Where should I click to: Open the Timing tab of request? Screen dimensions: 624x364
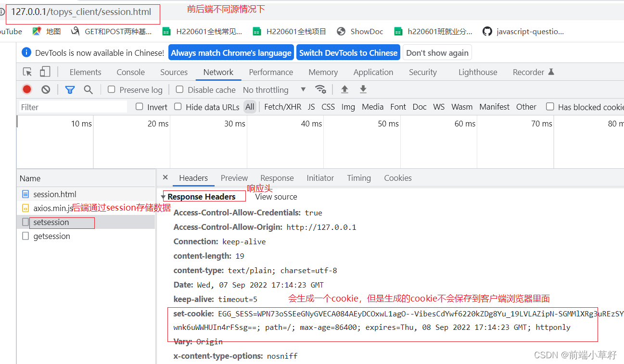pyautogui.click(x=359, y=178)
